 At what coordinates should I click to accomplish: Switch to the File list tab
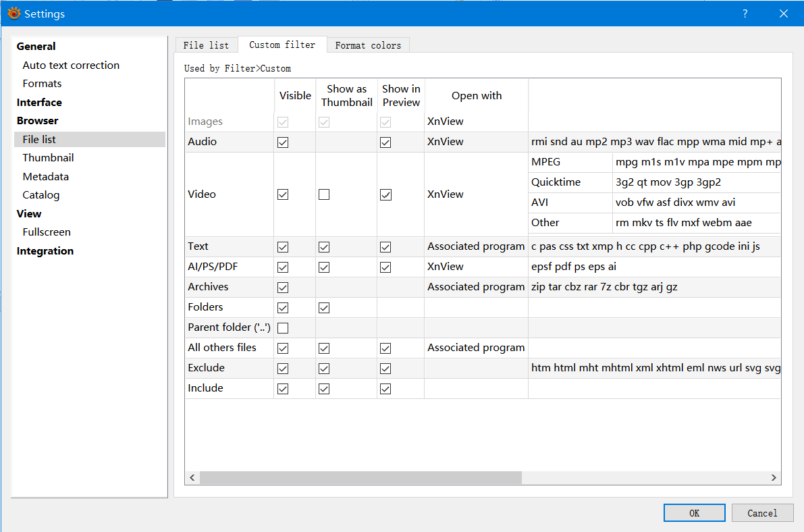(x=206, y=45)
